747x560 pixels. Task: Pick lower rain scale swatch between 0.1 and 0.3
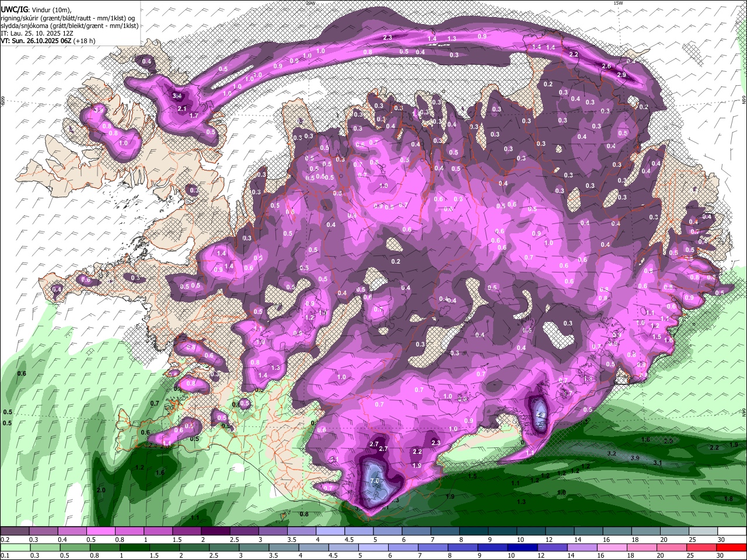[x=15, y=547]
